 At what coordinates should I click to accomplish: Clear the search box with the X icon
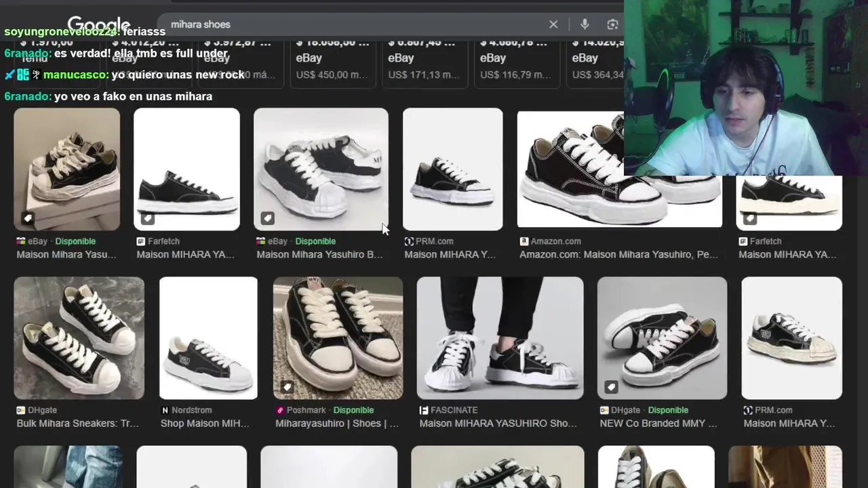[553, 24]
